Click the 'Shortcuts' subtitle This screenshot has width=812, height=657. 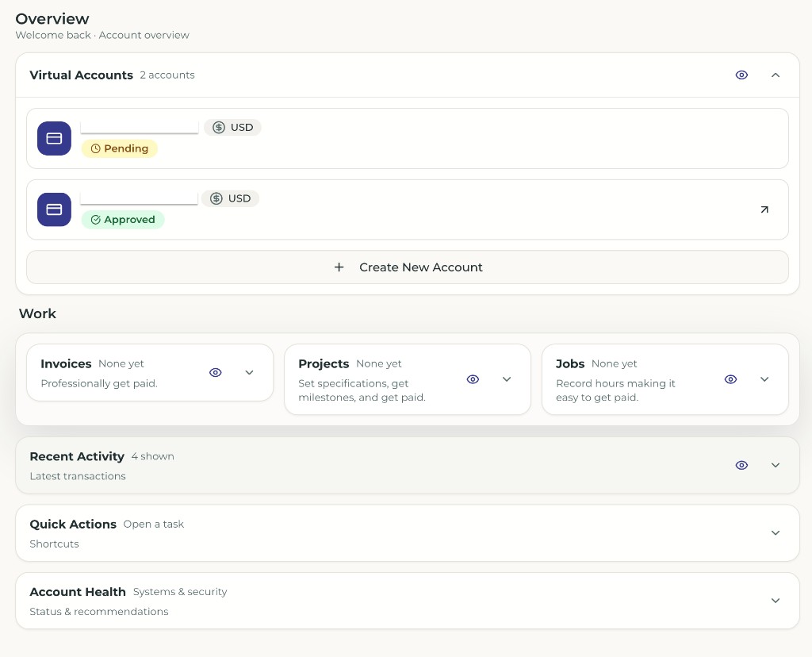(x=55, y=544)
